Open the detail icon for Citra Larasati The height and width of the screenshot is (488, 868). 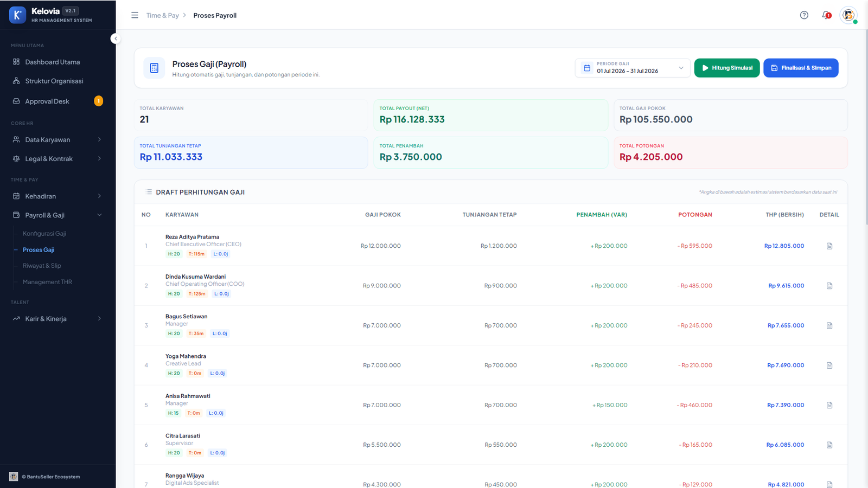pyautogui.click(x=829, y=445)
